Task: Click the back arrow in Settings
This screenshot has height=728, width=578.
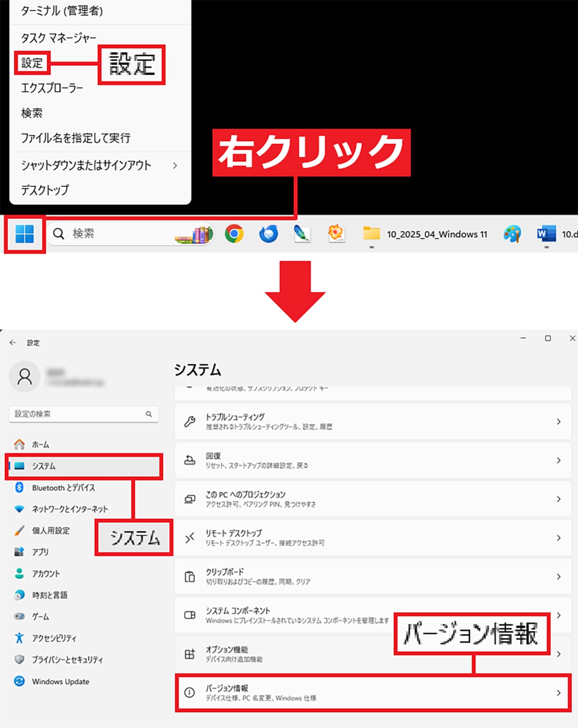Action: (x=13, y=343)
